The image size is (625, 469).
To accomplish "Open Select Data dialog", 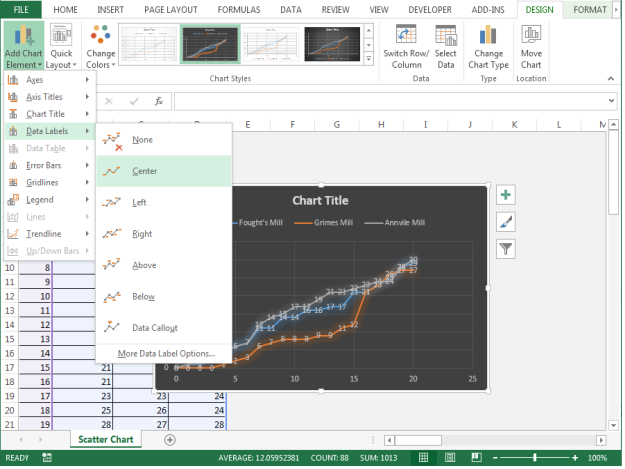I will coord(445,46).
